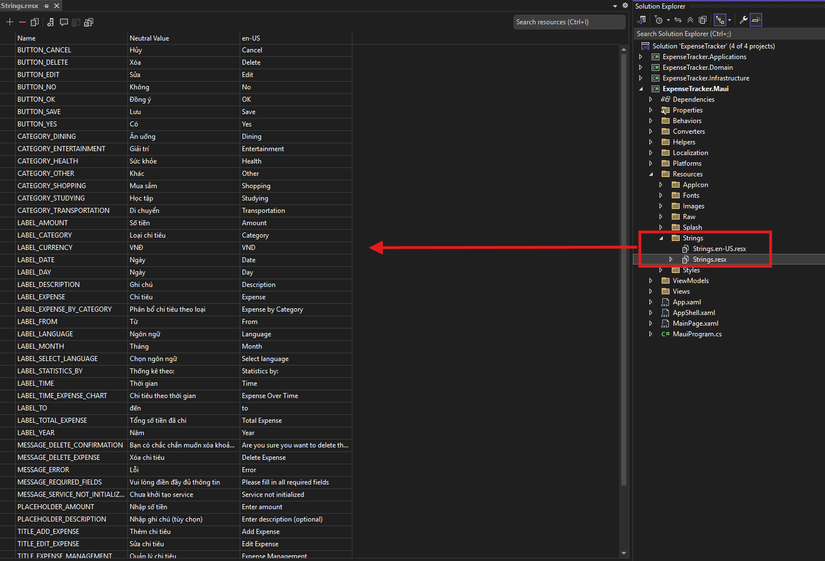This screenshot has height=561, width=825.
Task: Expand the Dependencies node
Action: pos(651,99)
